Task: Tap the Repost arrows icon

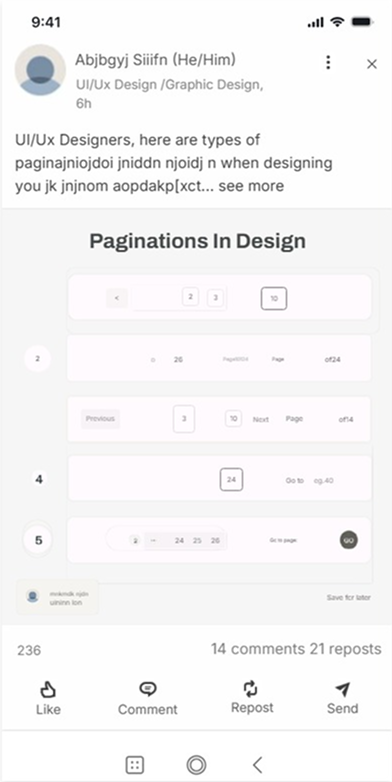Action: click(250, 689)
